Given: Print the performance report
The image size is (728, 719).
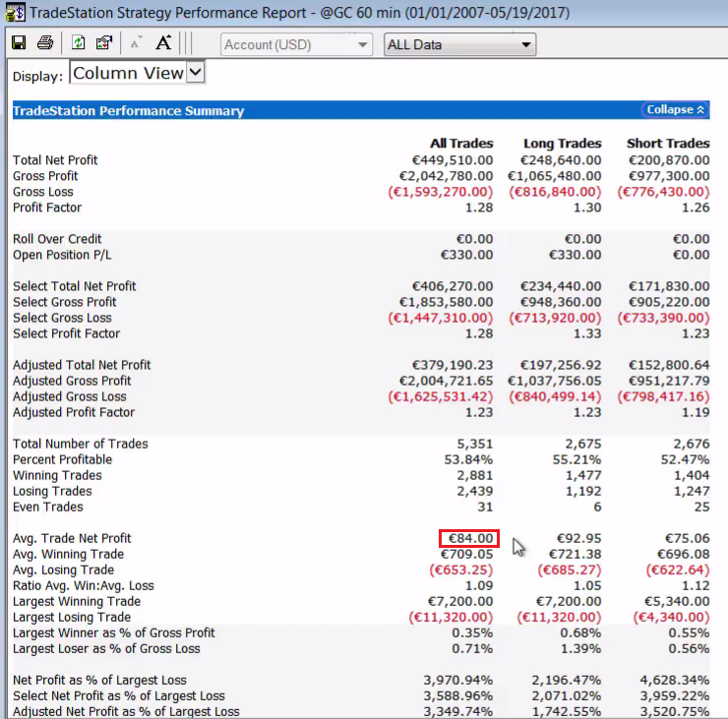Looking at the screenshot, I should [45, 43].
